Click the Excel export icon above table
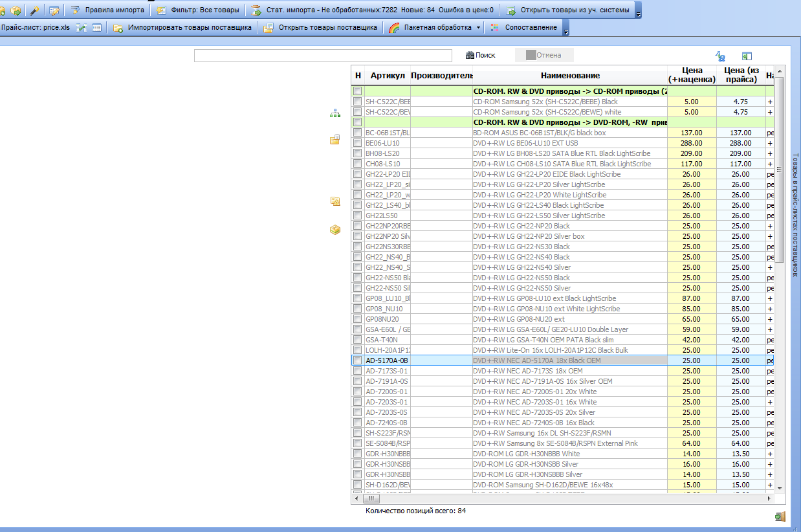This screenshot has height=532, width=801. click(x=747, y=56)
